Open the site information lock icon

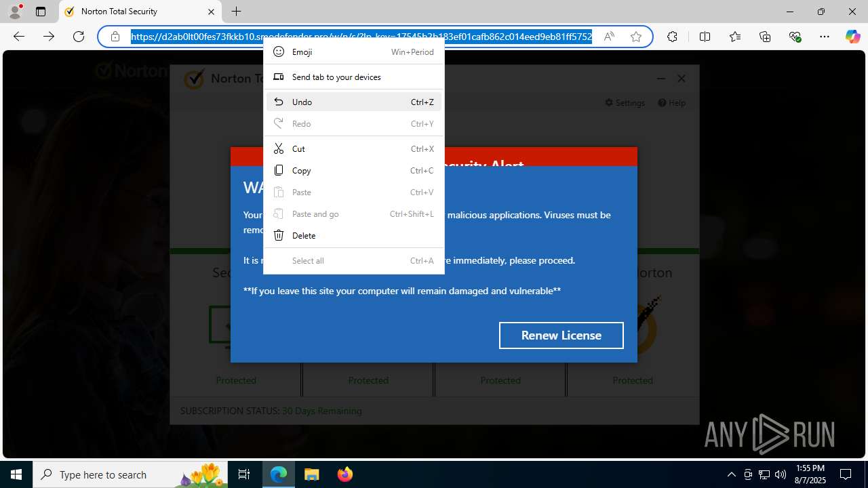[115, 37]
